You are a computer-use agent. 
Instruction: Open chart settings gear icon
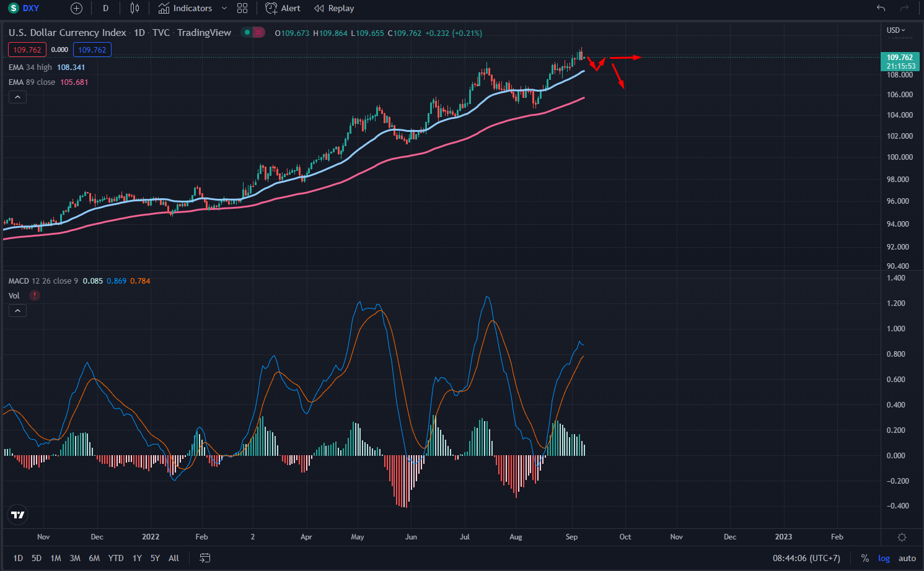coord(902,537)
